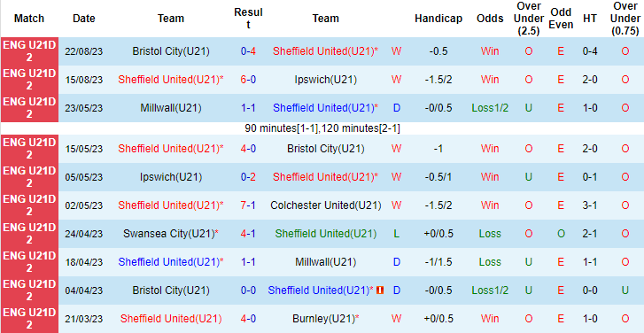Screen dimensions: 644x333
Task: Select the -0.5 handicap on the 22/08/23 row
Action: [438, 51]
